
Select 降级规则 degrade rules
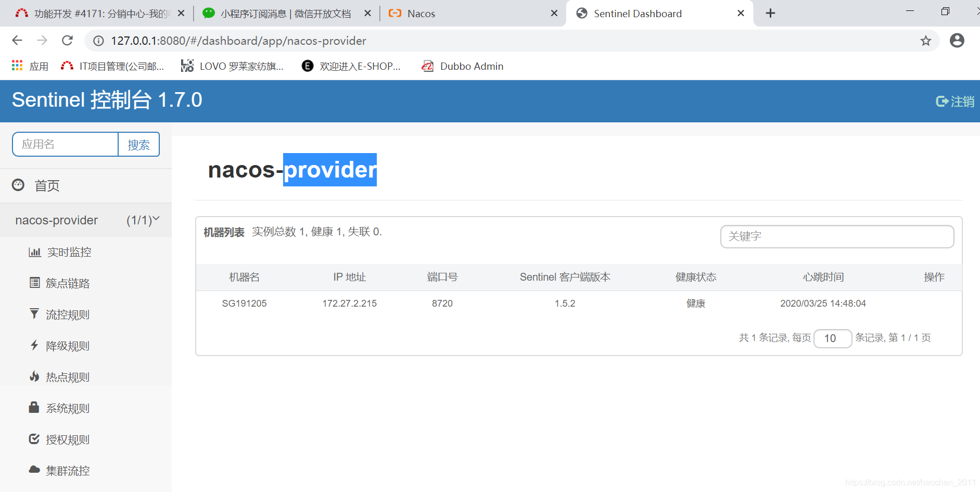[x=67, y=345]
